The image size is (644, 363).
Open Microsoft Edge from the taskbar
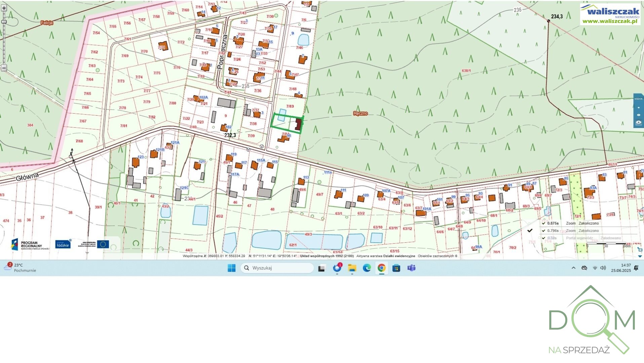pyautogui.click(x=367, y=268)
